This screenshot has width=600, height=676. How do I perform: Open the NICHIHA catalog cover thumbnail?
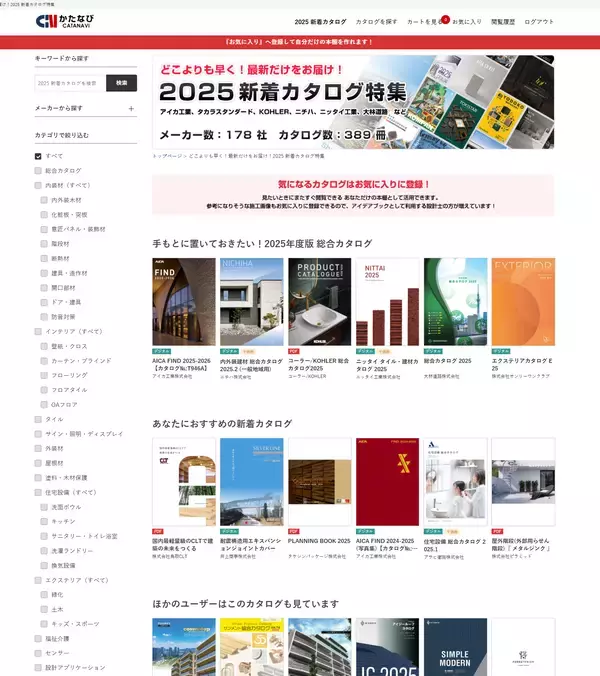pos(252,302)
